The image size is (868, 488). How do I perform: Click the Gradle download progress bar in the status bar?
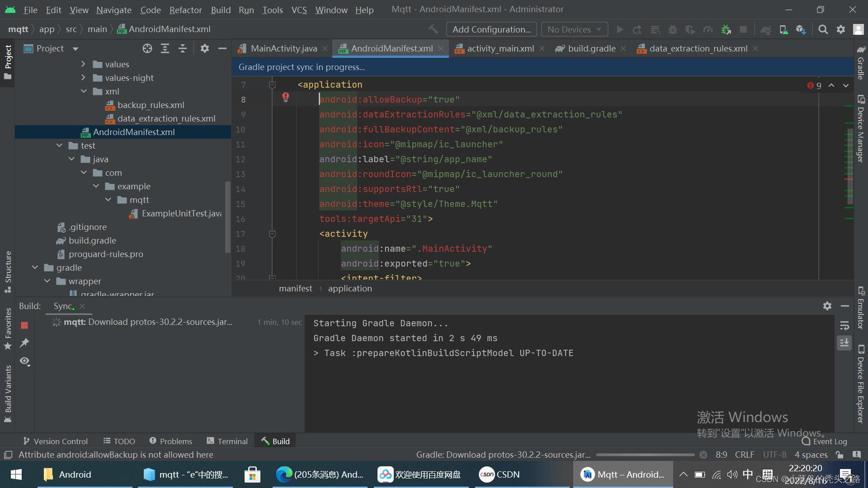tap(645, 455)
